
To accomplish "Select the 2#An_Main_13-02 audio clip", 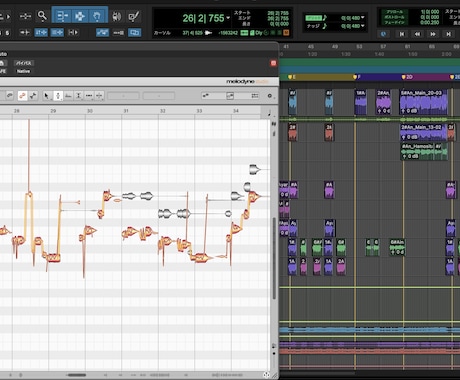I will click(423, 132).
